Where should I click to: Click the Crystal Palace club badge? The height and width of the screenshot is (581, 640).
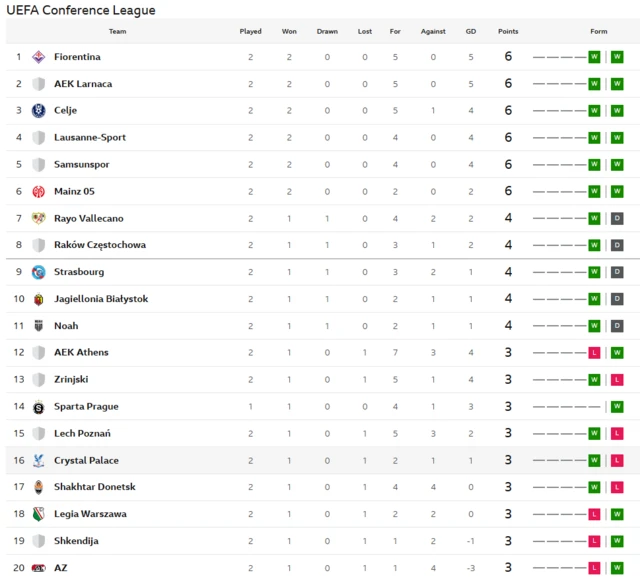39,460
